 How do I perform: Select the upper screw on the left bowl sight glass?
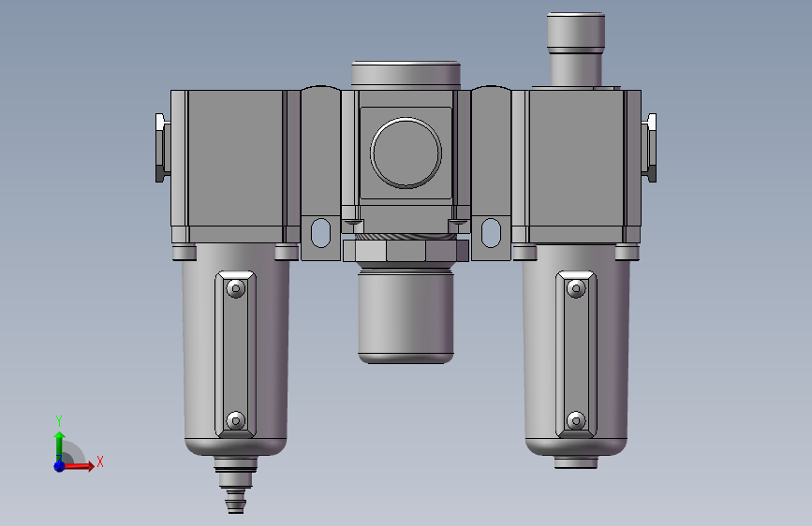click(x=236, y=288)
